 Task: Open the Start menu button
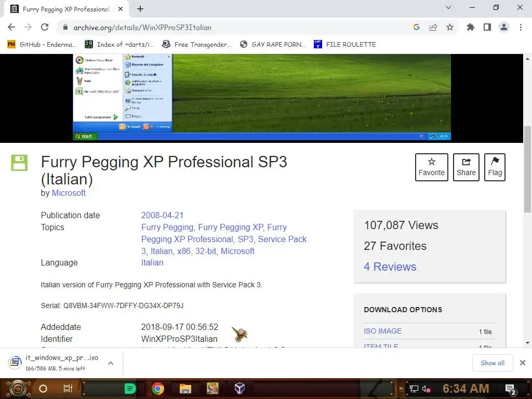click(x=18, y=389)
